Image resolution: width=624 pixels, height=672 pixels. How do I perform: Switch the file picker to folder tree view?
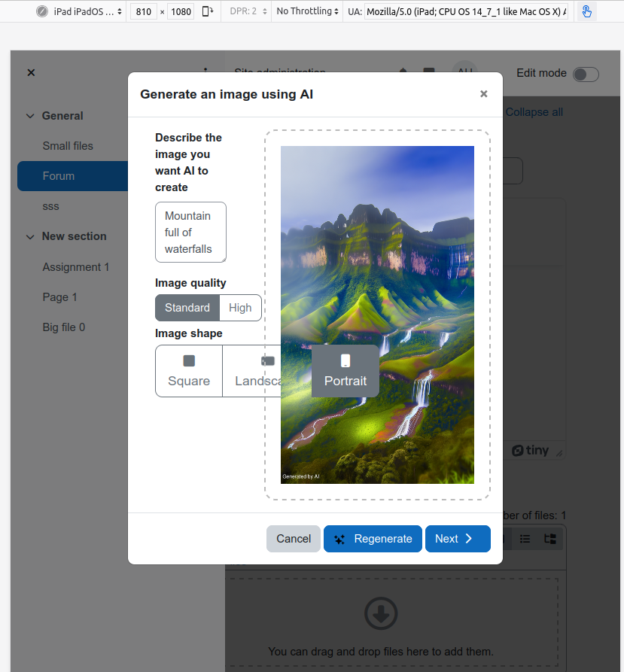549,539
